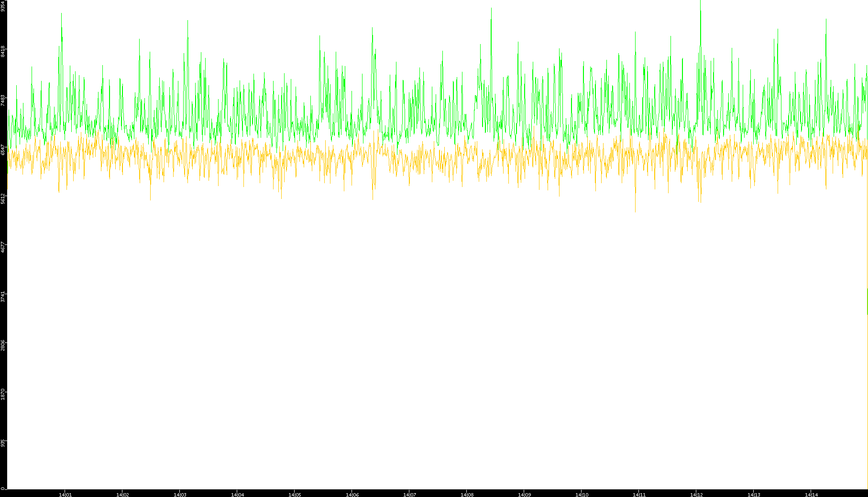Viewport: 868px width, 497px height.
Task: Select the 7483 vertical axis label
Action: click(x=3, y=100)
